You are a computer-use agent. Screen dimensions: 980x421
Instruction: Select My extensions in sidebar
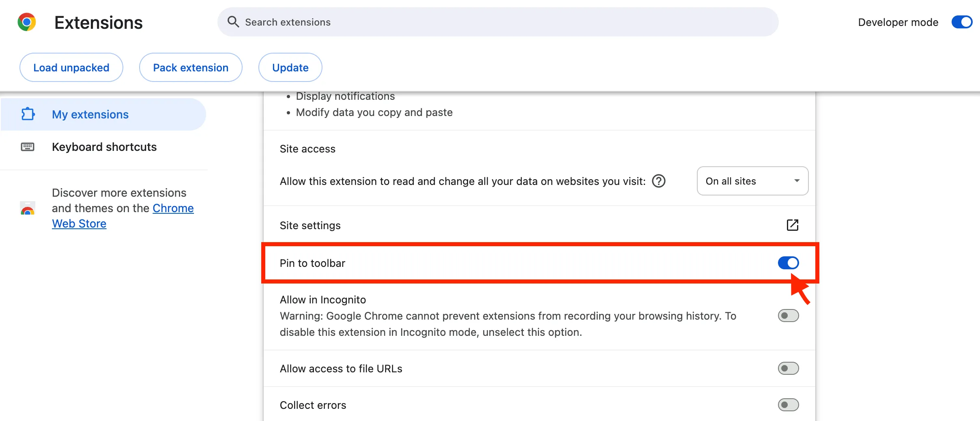tap(103, 114)
